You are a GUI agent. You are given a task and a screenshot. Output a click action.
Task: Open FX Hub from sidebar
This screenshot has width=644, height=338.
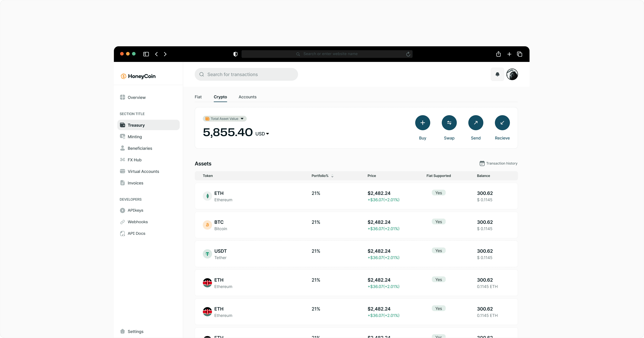tap(134, 160)
